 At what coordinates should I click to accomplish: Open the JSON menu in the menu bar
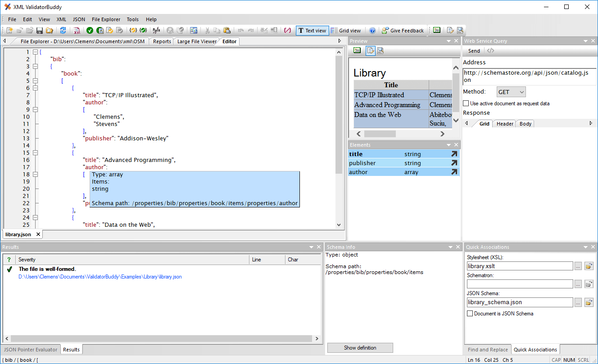click(x=78, y=19)
